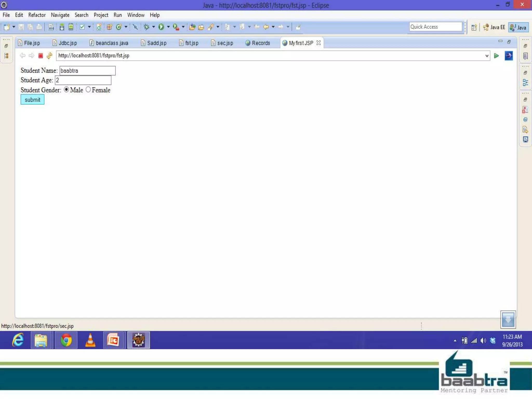Click the submit button
The width and height of the screenshot is (532, 399).
pyautogui.click(x=32, y=100)
